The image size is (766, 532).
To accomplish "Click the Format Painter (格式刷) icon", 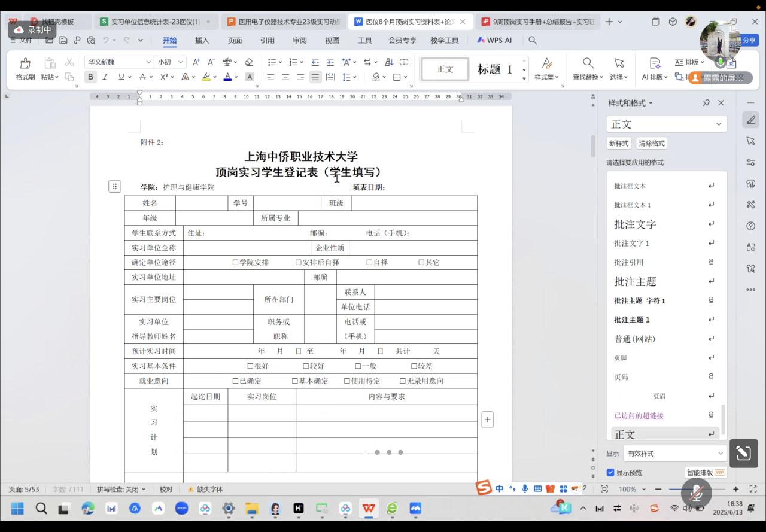I will [25, 68].
